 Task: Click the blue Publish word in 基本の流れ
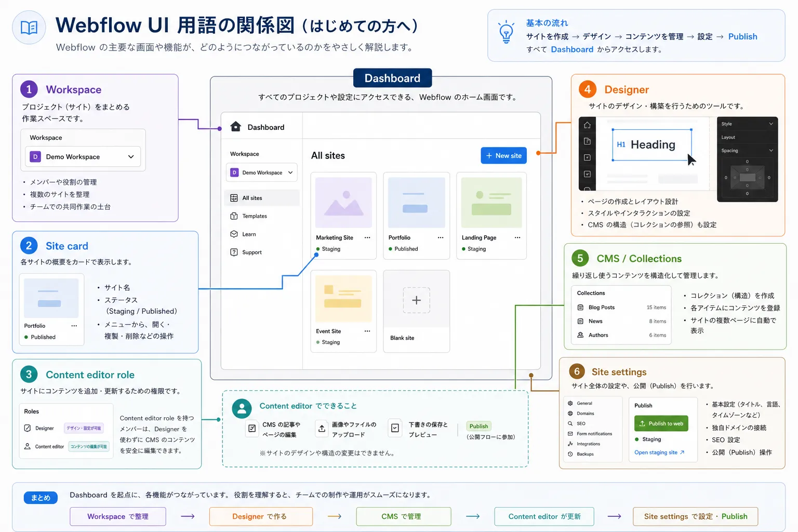[x=742, y=36]
